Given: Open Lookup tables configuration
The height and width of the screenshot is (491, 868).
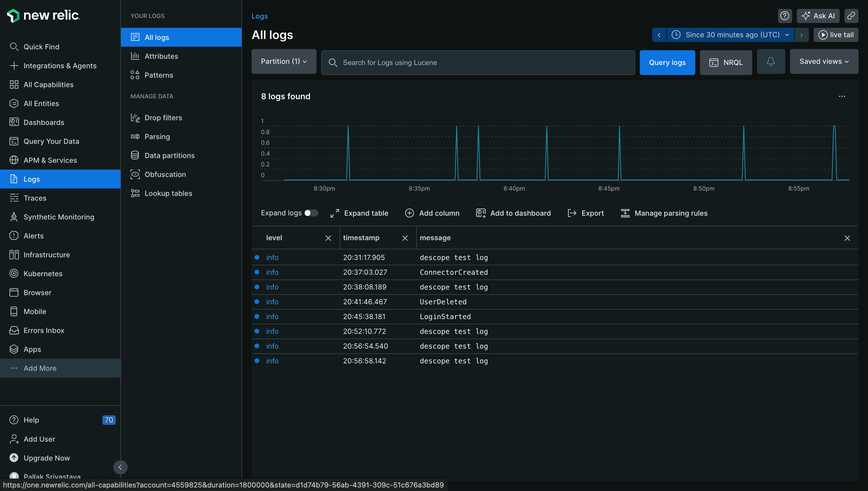Looking at the screenshot, I should pyautogui.click(x=168, y=193).
